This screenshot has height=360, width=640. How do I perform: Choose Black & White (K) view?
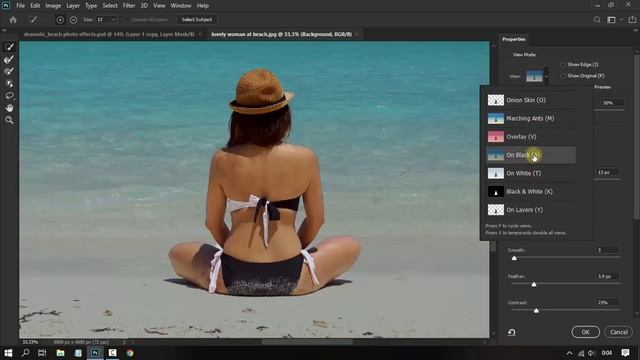[x=531, y=191]
